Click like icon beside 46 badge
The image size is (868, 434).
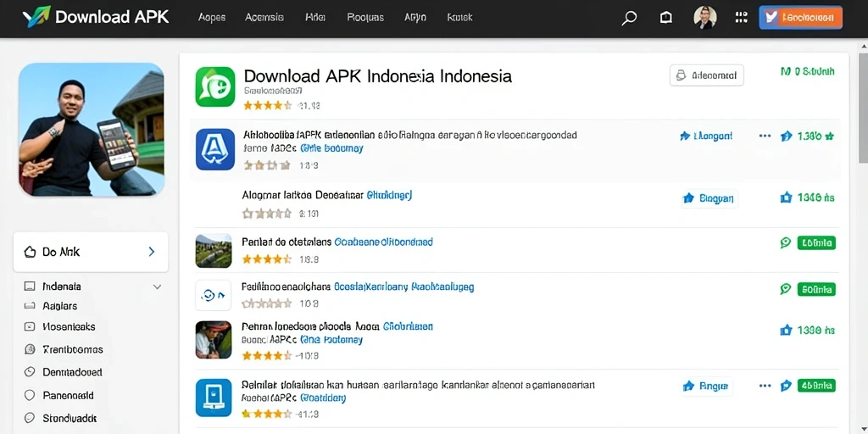point(786,386)
